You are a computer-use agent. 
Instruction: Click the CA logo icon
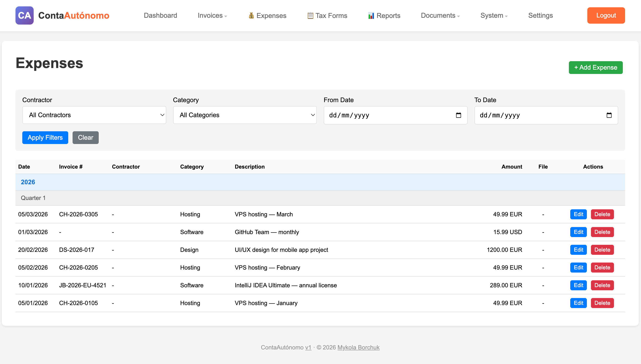(x=25, y=15)
